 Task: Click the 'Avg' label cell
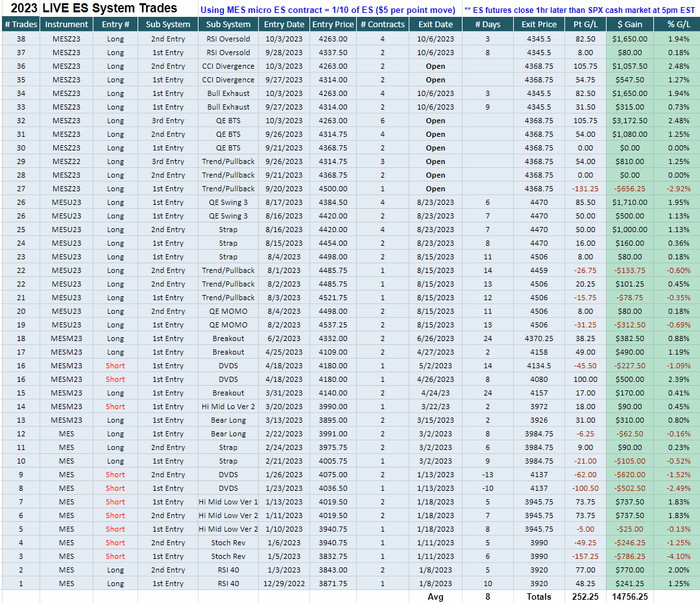(x=435, y=597)
